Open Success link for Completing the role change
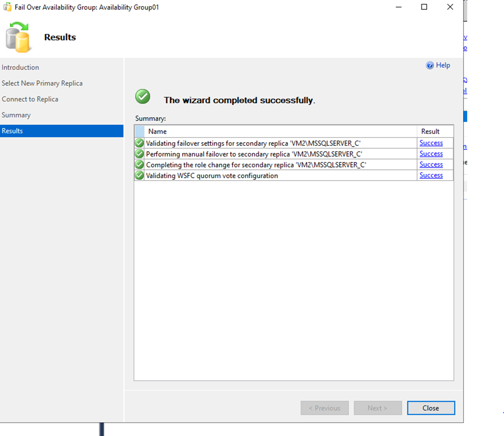 tap(431, 165)
